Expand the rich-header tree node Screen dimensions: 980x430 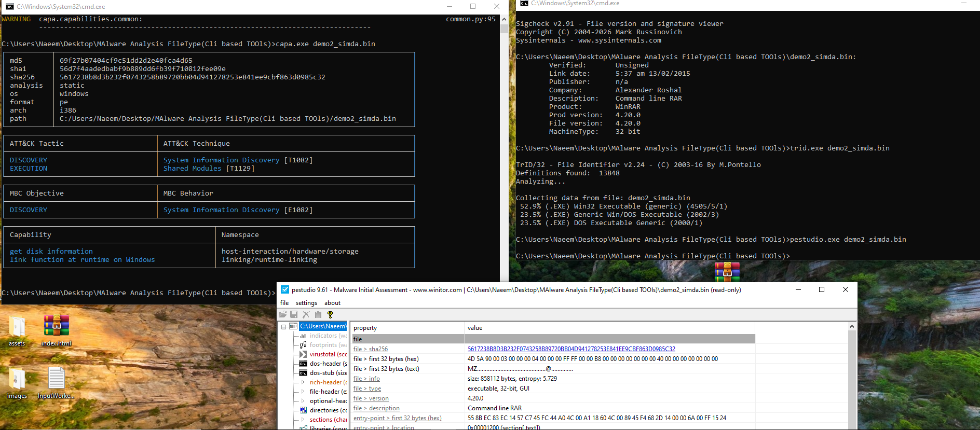[x=303, y=382]
